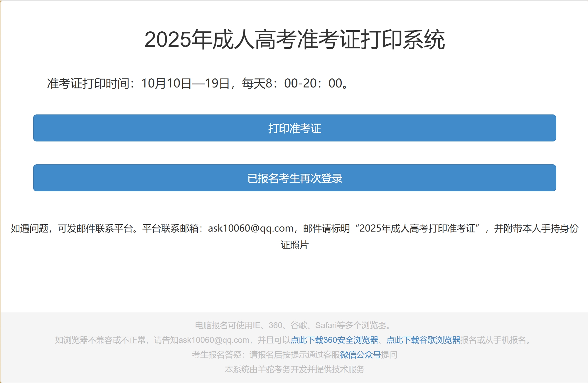Click the footer ask10060@qq.com email text

(x=214, y=340)
